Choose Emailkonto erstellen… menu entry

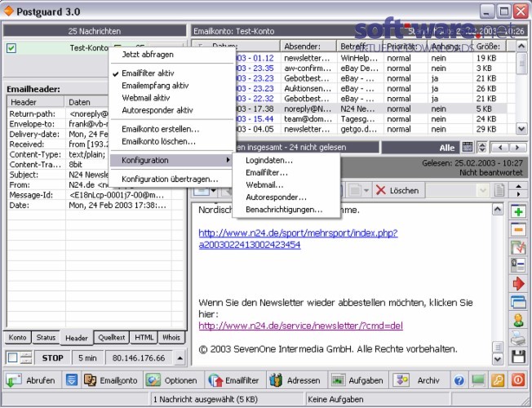[x=172, y=129]
